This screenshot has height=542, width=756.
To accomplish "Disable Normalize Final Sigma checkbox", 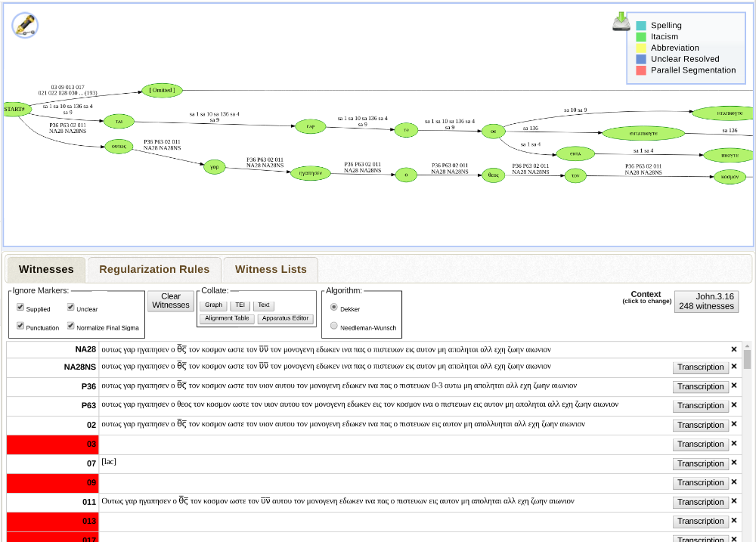I will pyautogui.click(x=70, y=326).
